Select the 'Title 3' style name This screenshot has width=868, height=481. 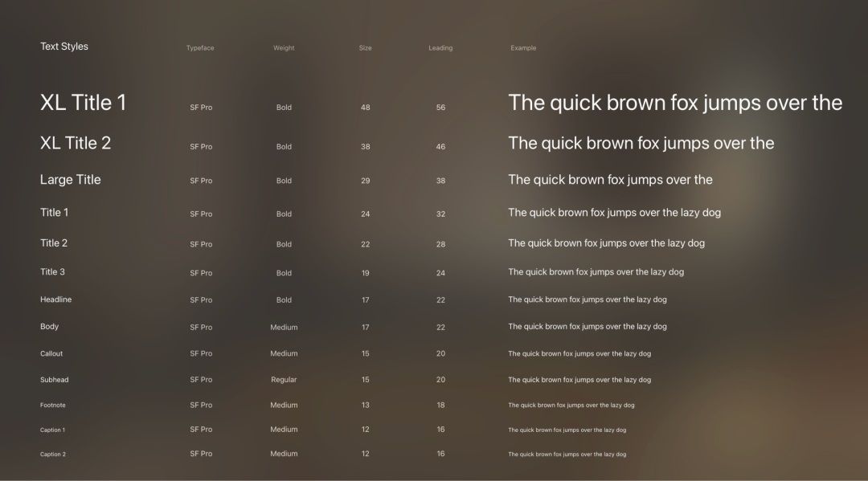[52, 271]
